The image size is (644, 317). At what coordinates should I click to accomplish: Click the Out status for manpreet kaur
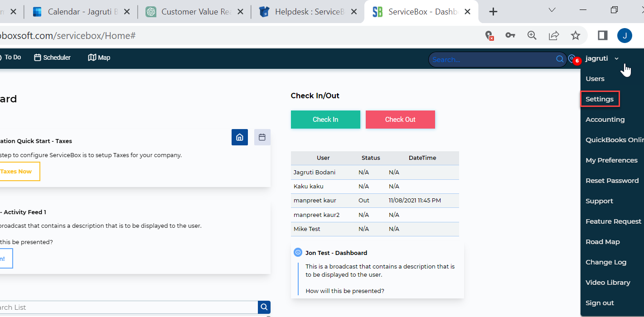(x=364, y=200)
